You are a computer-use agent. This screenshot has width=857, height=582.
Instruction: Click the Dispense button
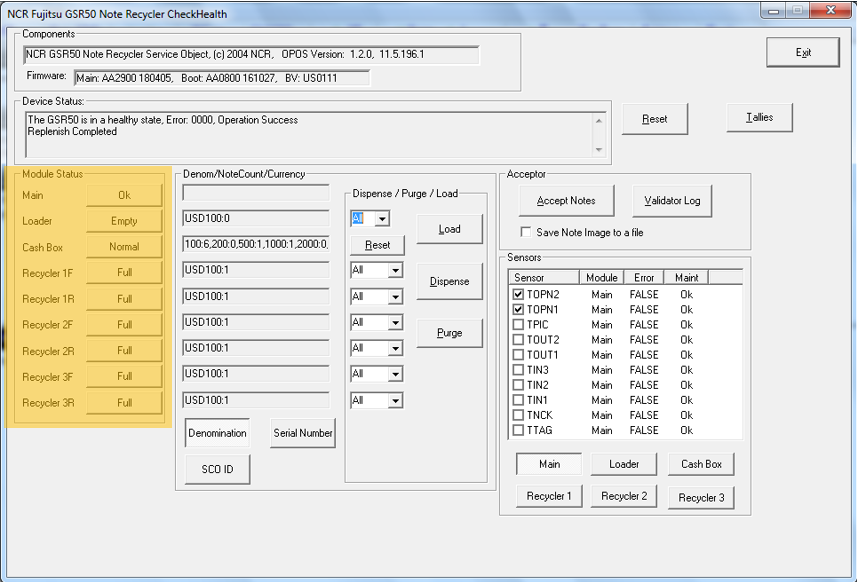(x=449, y=281)
